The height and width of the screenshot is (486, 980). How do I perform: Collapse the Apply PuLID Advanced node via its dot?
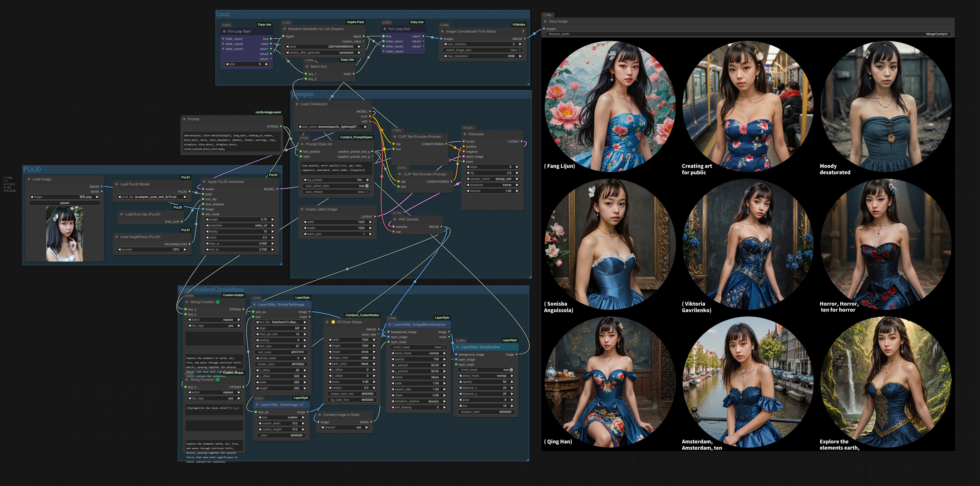tap(204, 182)
